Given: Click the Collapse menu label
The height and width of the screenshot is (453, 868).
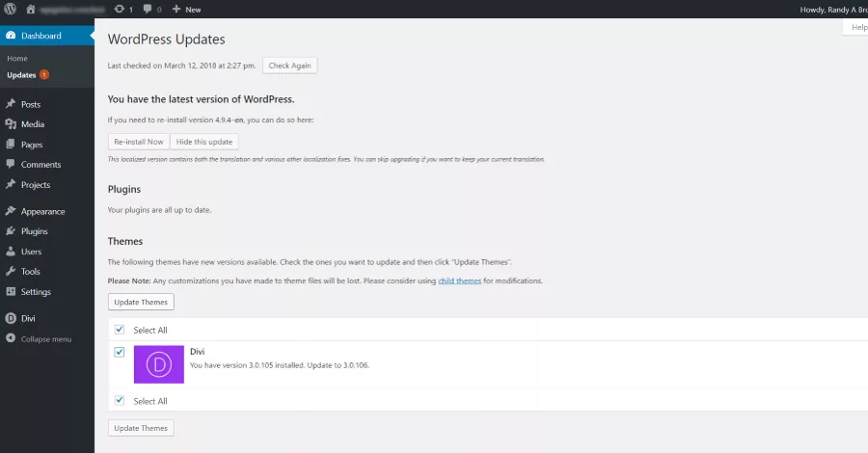Looking at the screenshot, I should click(x=46, y=339).
